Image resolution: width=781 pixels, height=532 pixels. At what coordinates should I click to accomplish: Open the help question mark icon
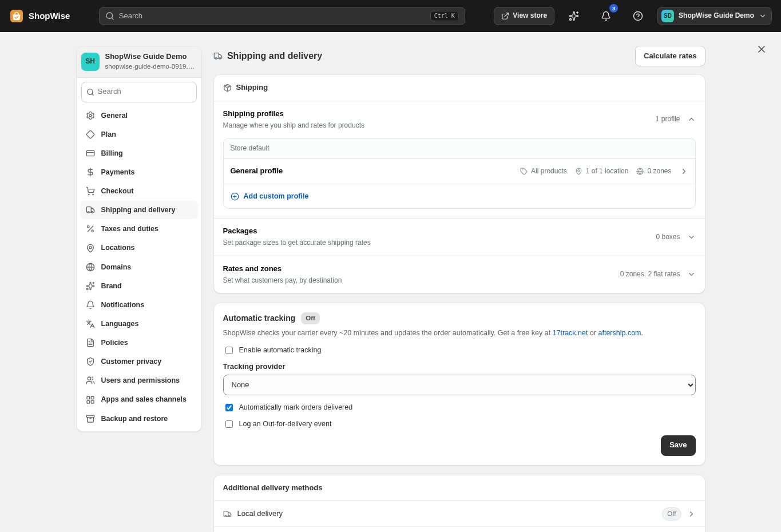click(638, 16)
